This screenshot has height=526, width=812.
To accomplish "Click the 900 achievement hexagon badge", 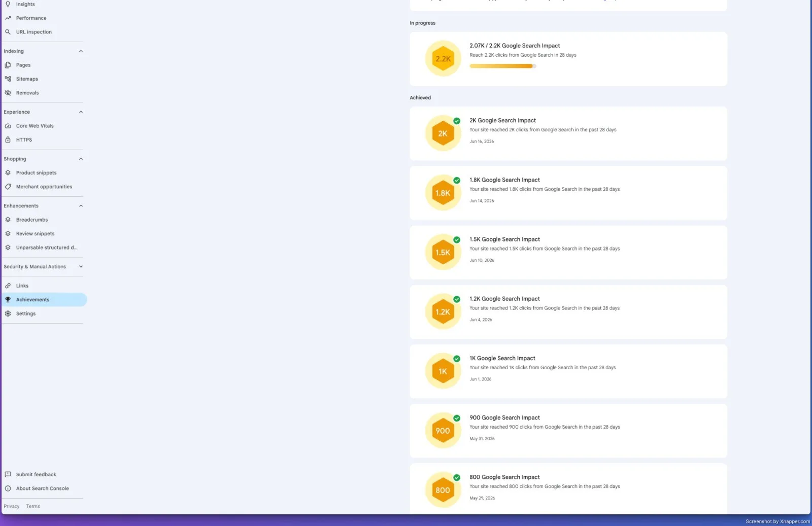I will pyautogui.click(x=443, y=431).
